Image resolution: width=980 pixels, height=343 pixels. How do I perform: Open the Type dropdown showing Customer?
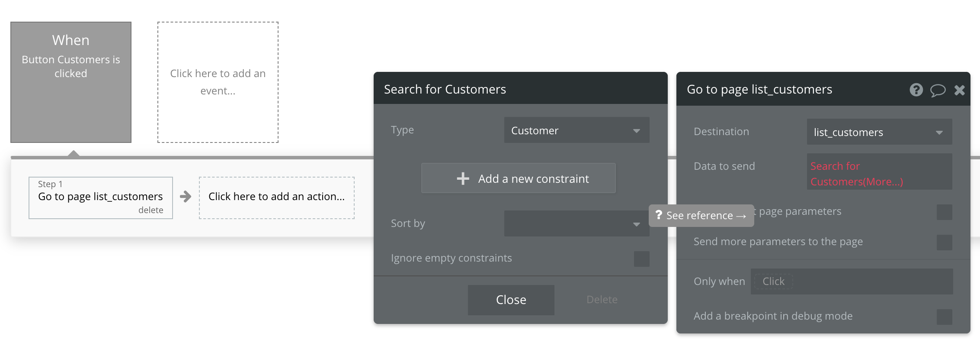pos(576,130)
